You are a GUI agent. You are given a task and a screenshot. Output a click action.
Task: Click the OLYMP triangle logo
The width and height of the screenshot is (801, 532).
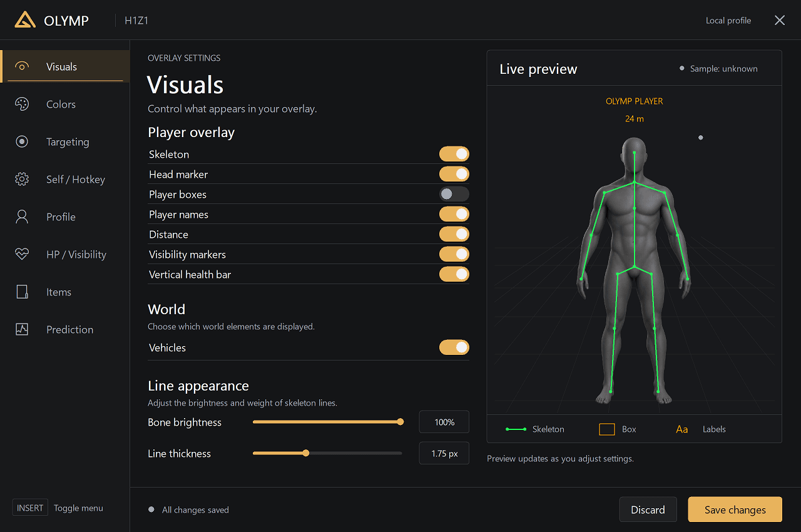click(25, 20)
